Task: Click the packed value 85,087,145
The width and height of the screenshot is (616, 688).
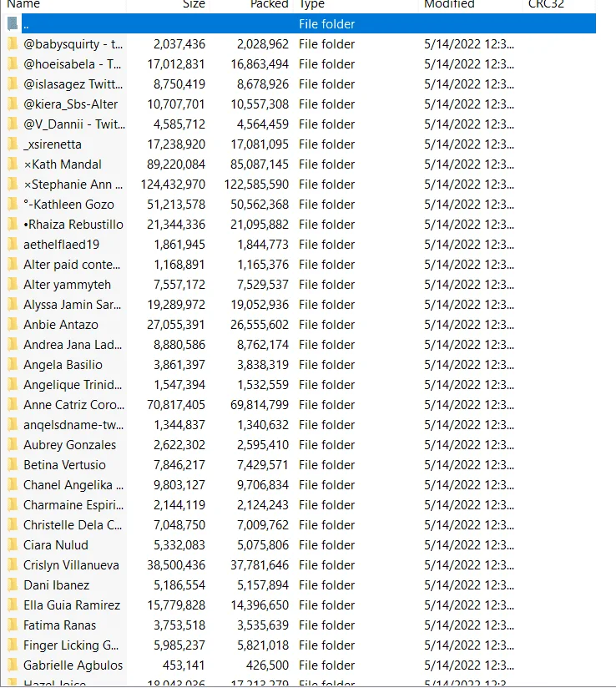Action: pyautogui.click(x=260, y=164)
